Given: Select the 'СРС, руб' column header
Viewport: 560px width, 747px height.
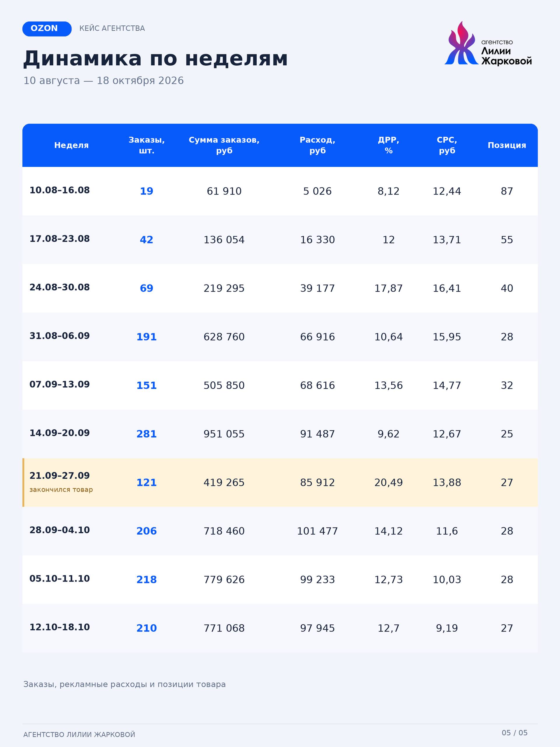Looking at the screenshot, I should (447, 145).
